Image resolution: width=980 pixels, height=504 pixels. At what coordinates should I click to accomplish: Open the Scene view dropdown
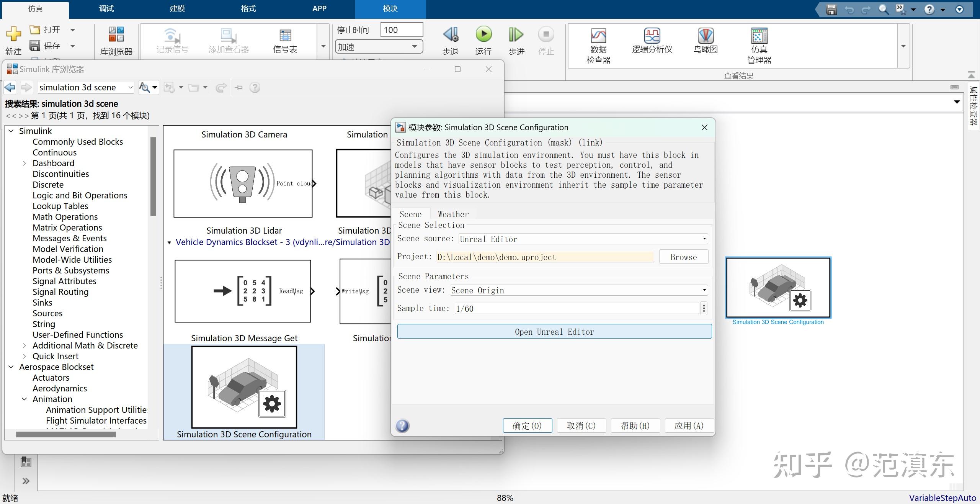click(579, 290)
